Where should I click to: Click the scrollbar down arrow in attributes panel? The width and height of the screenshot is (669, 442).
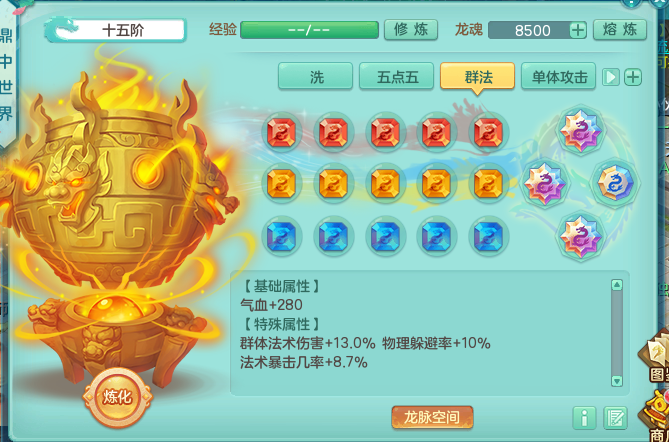point(617,381)
